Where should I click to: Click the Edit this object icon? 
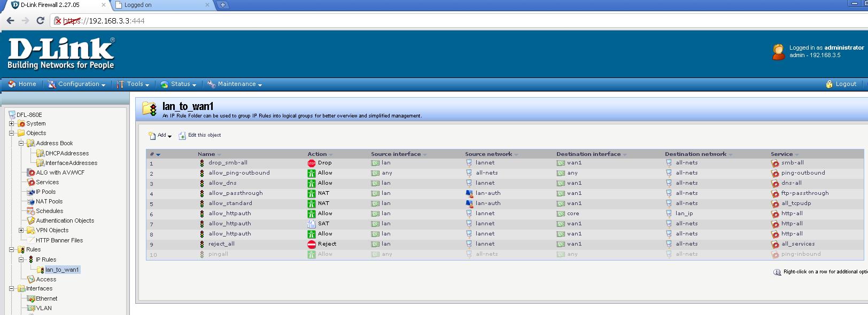[x=182, y=136]
